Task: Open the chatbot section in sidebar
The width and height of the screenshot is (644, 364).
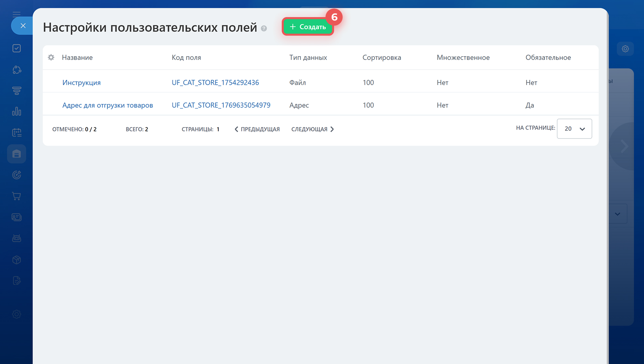Action: click(16, 238)
